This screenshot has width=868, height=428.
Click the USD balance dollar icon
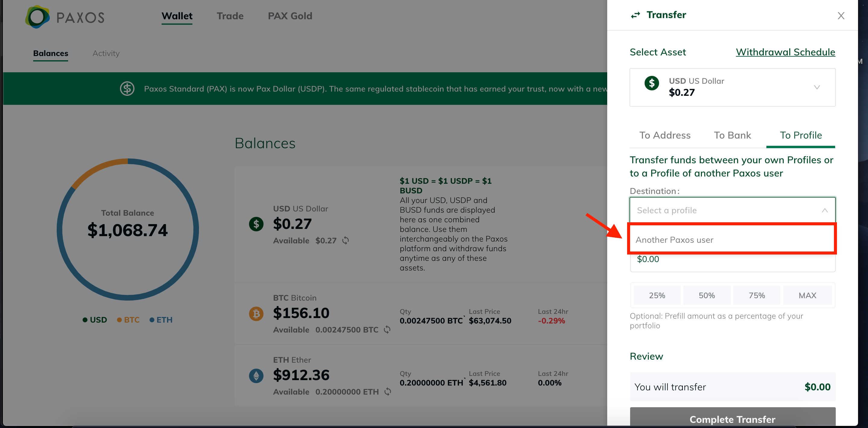256,224
